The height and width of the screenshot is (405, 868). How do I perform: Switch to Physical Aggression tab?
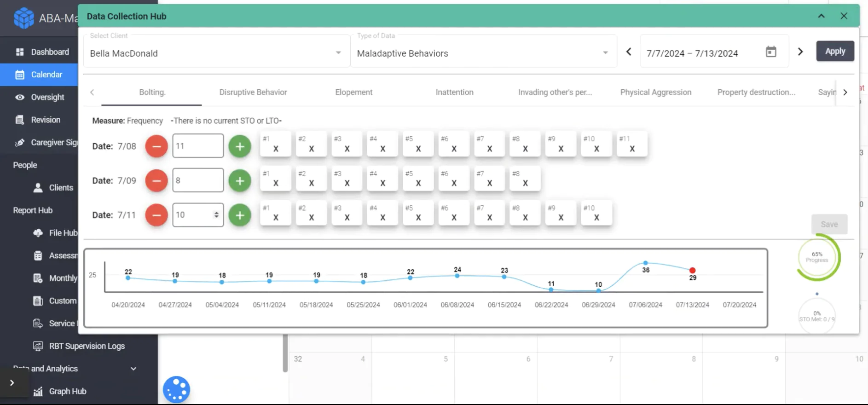[656, 92]
